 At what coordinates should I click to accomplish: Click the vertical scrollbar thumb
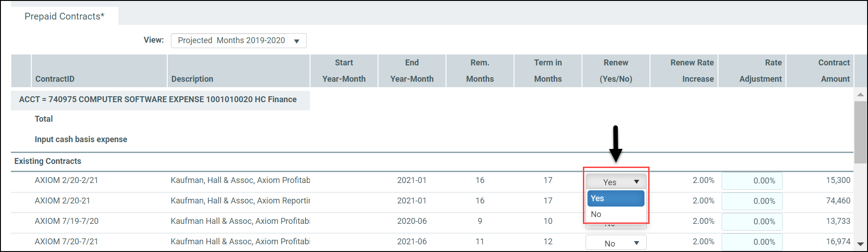tap(860, 132)
